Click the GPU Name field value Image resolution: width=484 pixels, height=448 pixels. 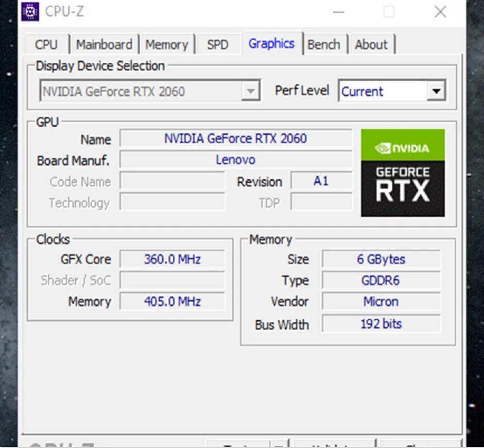coord(235,139)
